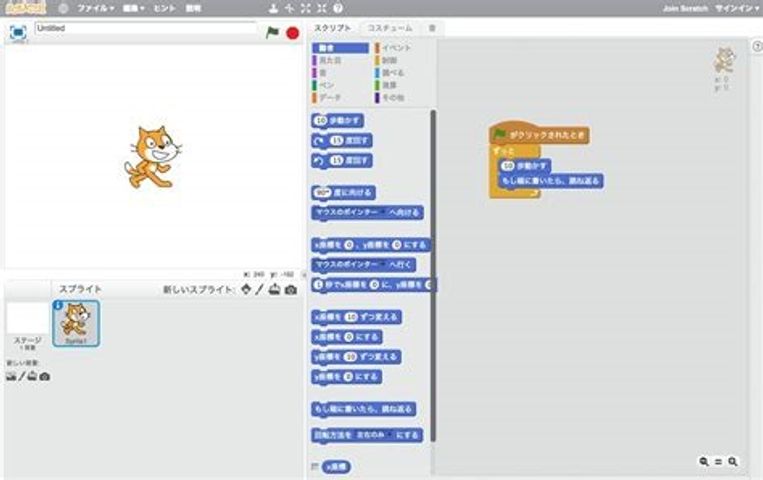The width and height of the screenshot is (763, 480).
Task: Switch to the コスチューム tab
Action: (391, 28)
